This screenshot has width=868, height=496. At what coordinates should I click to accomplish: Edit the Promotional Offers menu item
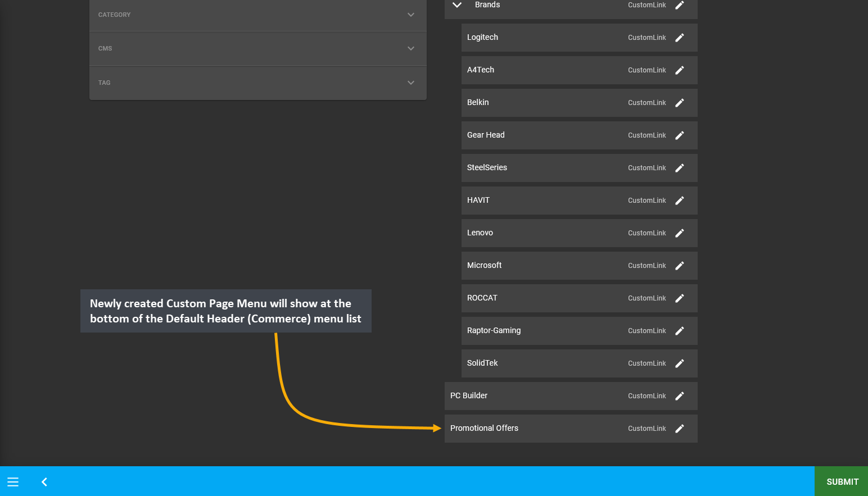[x=679, y=429]
